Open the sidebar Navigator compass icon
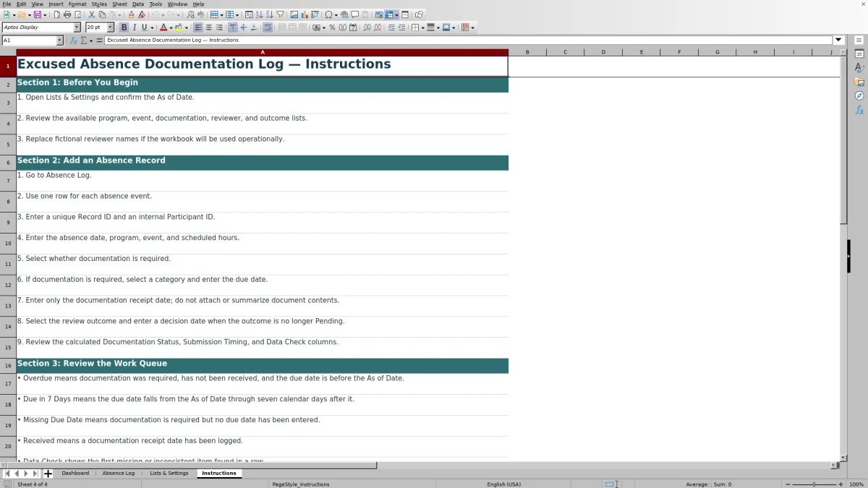The image size is (868, 488). 859,95
